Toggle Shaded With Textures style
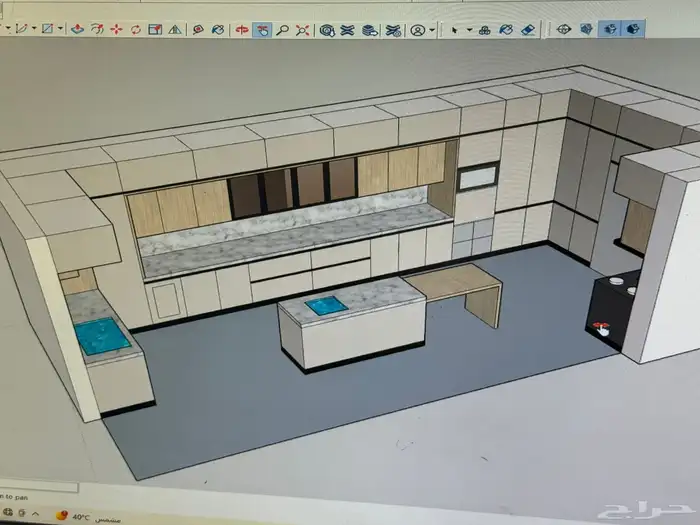Screen dimensions: 700x525 (x=632, y=30)
